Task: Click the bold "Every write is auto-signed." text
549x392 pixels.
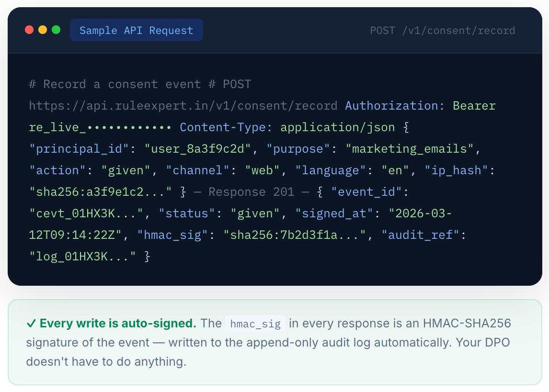Action: coord(118,324)
